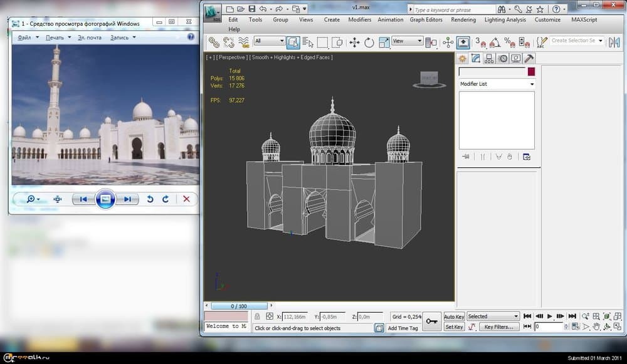Rotate photo clockwise in Photo Viewer
The width and height of the screenshot is (627, 364).
click(x=166, y=199)
